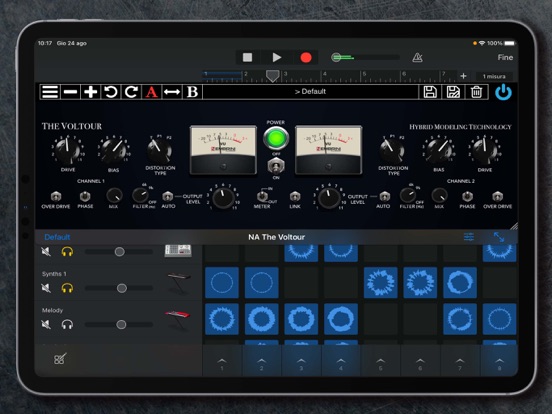Viewport: 552px width, 414px height.
Task: Trigger first loop cell in Melody row
Action: click(222, 319)
